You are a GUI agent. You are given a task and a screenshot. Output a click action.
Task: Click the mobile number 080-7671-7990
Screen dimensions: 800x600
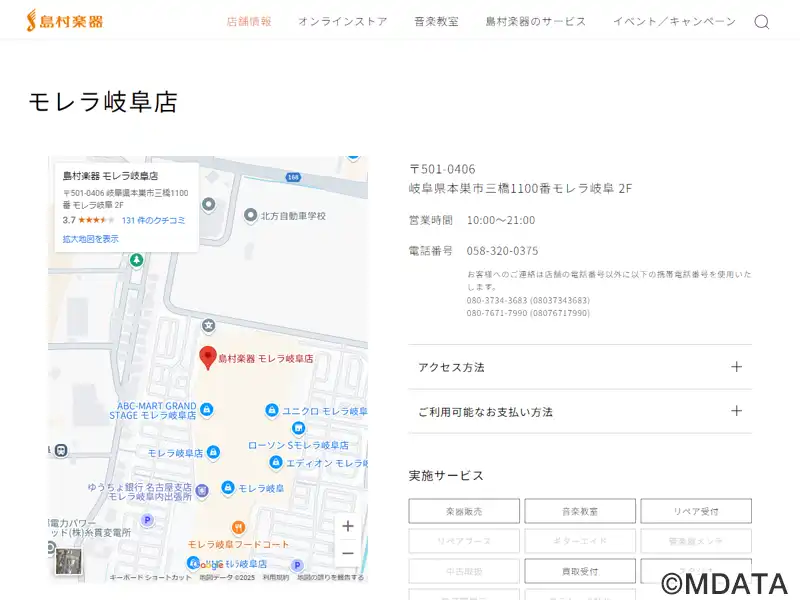pyautogui.click(x=528, y=313)
